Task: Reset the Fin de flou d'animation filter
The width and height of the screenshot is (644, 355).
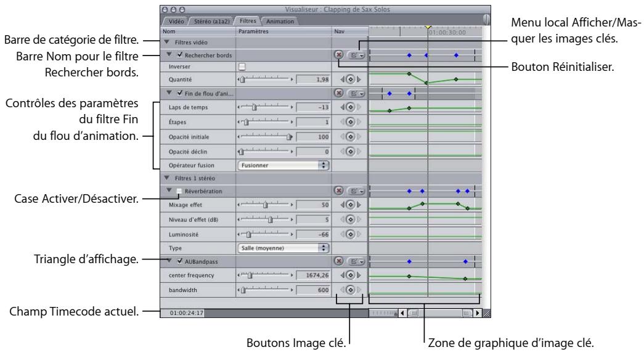Action: pyautogui.click(x=338, y=93)
